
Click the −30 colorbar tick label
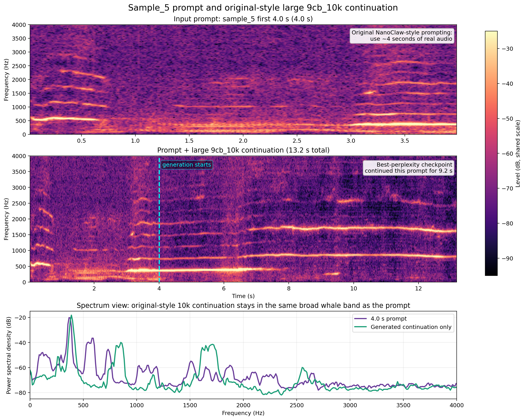pyautogui.click(x=507, y=49)
